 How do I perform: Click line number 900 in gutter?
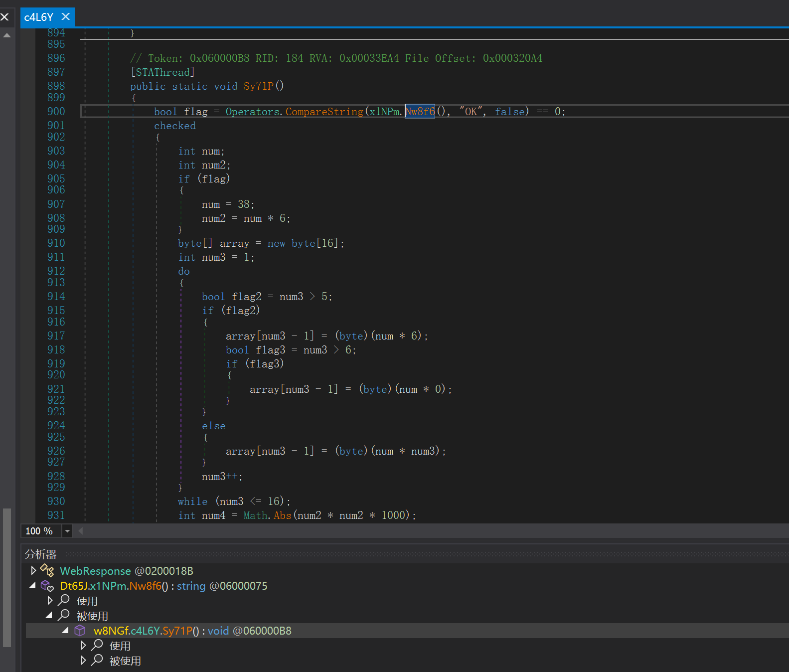click(x=56, y=112)
